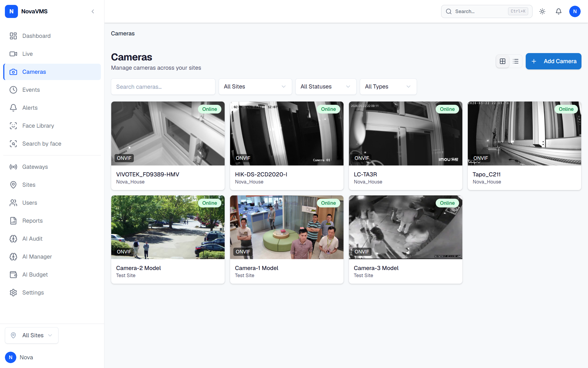Open the Users menu item
The width and height of the screenshot is (588, 368).
[x=52, y=203]
